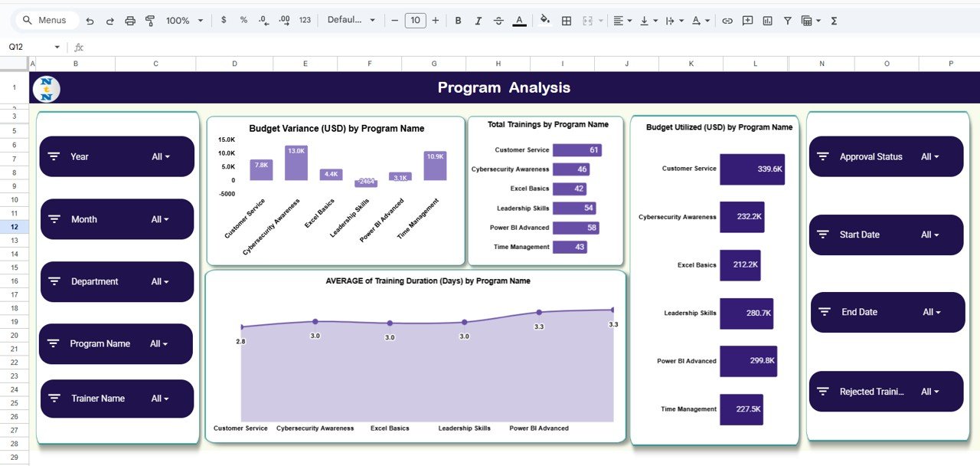The width and height of the screenshot is (980, 466).
Task: Open the text color picker
Action: [518, 20]
